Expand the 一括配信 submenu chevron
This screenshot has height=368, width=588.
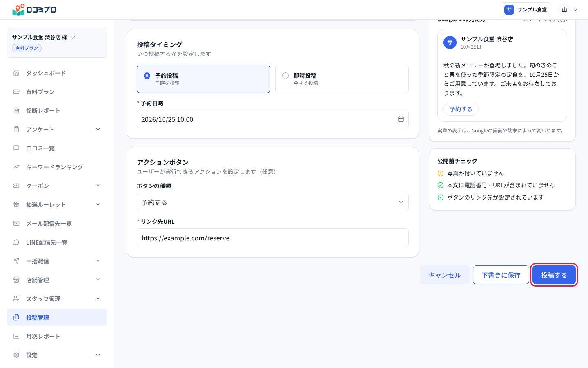[98, 261]
